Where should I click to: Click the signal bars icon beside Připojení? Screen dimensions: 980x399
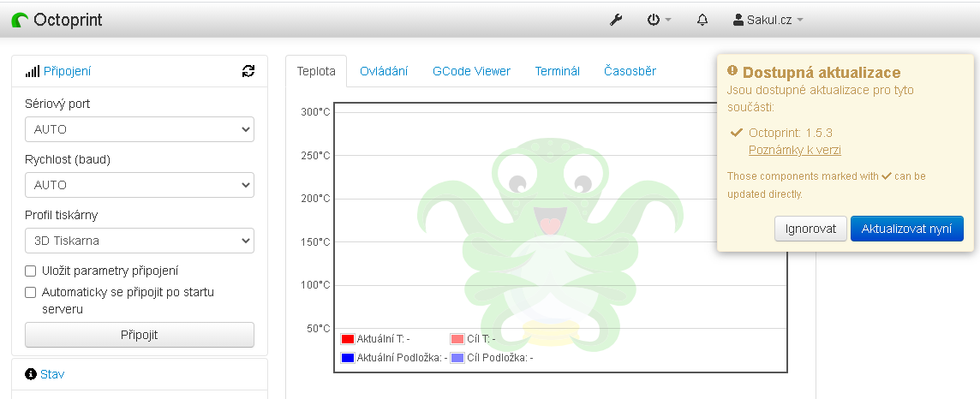(33, 72)
